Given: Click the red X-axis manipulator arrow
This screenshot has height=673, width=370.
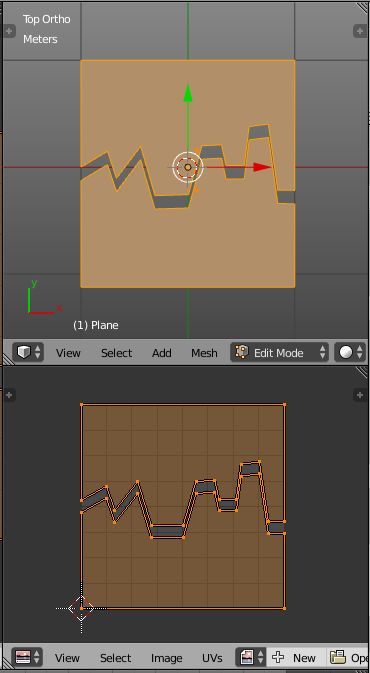Looking at the screenshot, I should point(262,167).
